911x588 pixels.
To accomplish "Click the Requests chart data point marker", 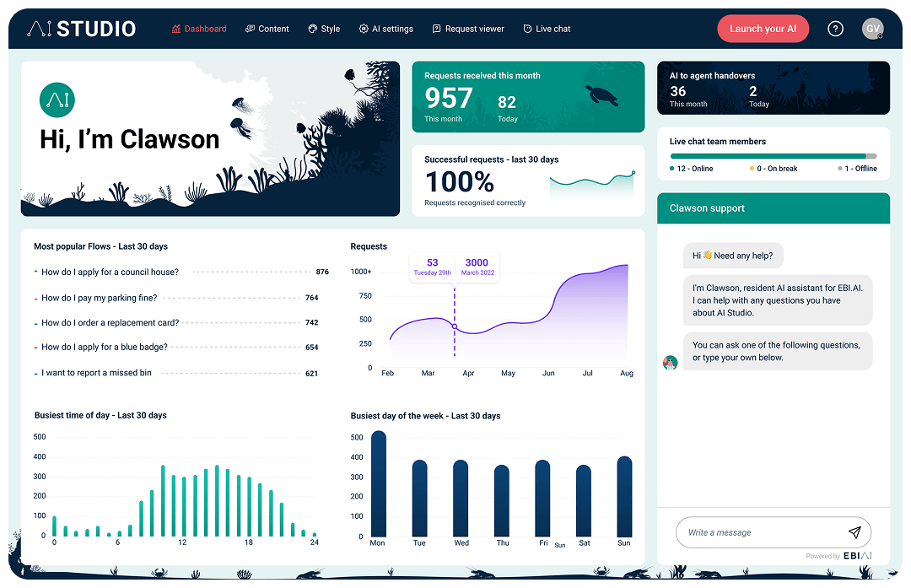I will 455,326.
